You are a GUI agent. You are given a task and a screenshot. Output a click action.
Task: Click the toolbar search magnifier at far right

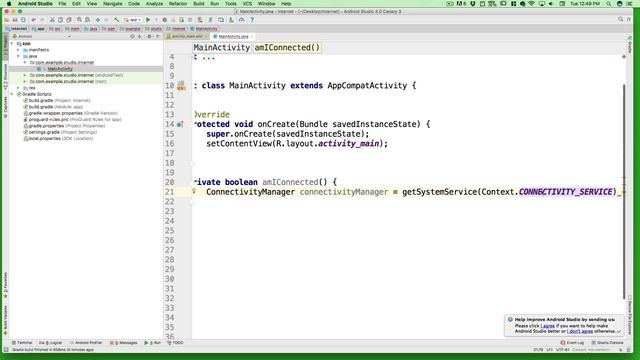pyautogui.click(x=620, y=19)
